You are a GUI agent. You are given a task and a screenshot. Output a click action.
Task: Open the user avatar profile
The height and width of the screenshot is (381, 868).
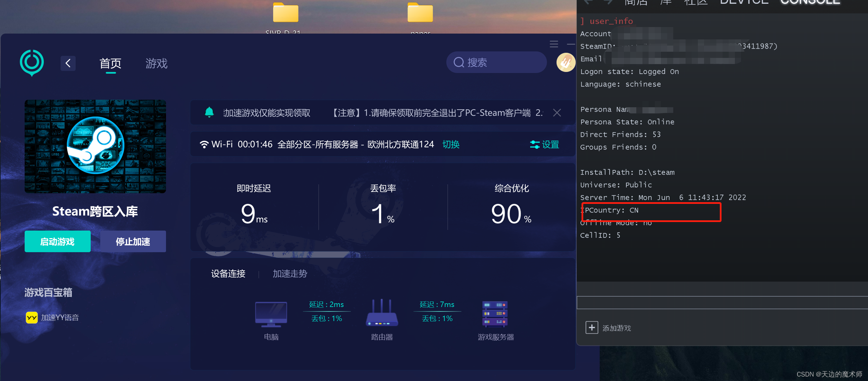point(566,62)
